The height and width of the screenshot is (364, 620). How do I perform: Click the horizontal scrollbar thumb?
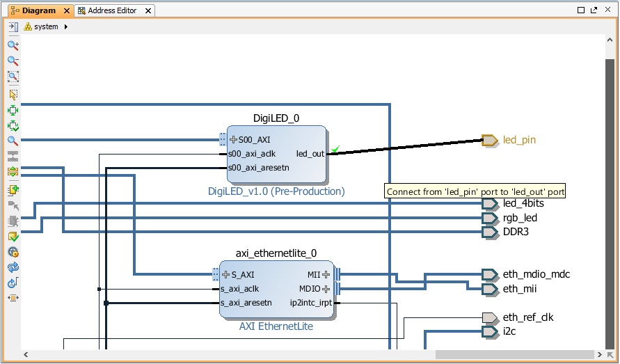pyautogui.click(x=514, y=354)
